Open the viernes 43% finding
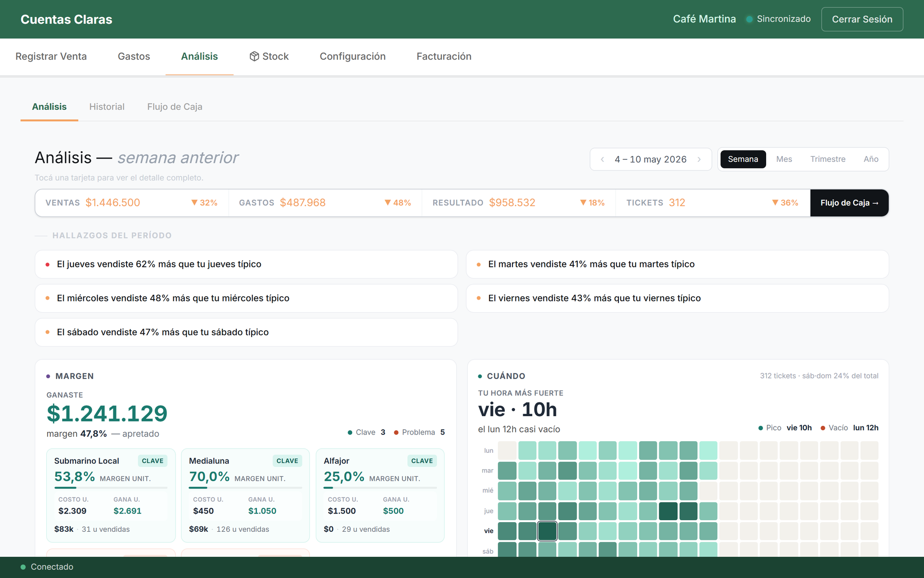 [677, 298]
